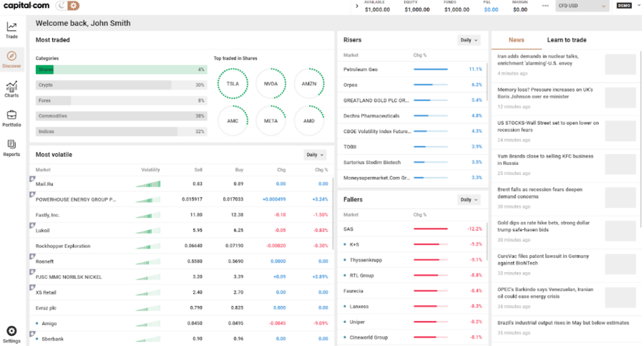The width and height of the screenshot is (644, 346).
Task: Select the META top traded circle
Action: pos(270,120)
